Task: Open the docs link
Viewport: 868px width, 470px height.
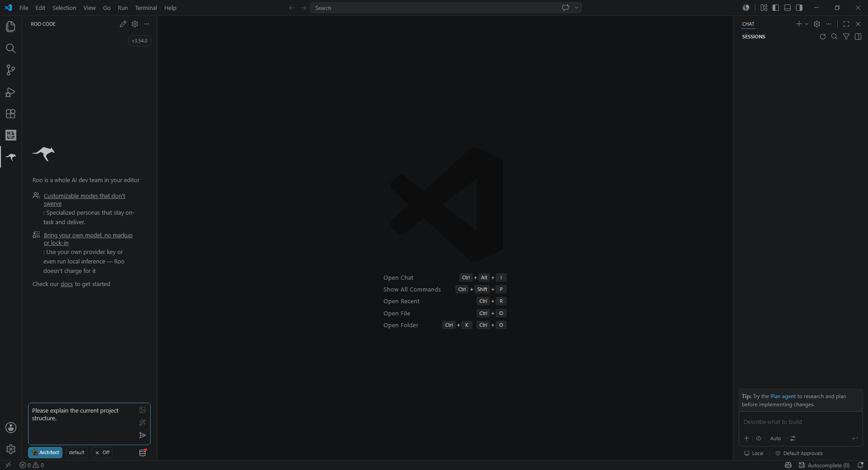Action: [x=66, y=284]
